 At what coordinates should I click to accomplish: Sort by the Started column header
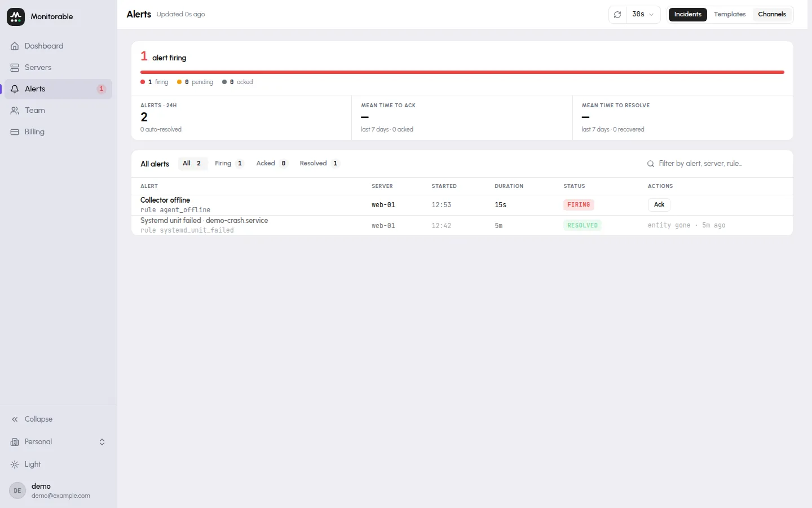point(444,186)
